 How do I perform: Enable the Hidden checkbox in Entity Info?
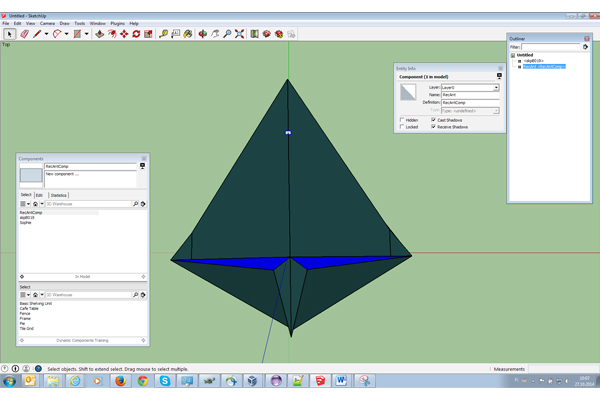coord(402,120)
